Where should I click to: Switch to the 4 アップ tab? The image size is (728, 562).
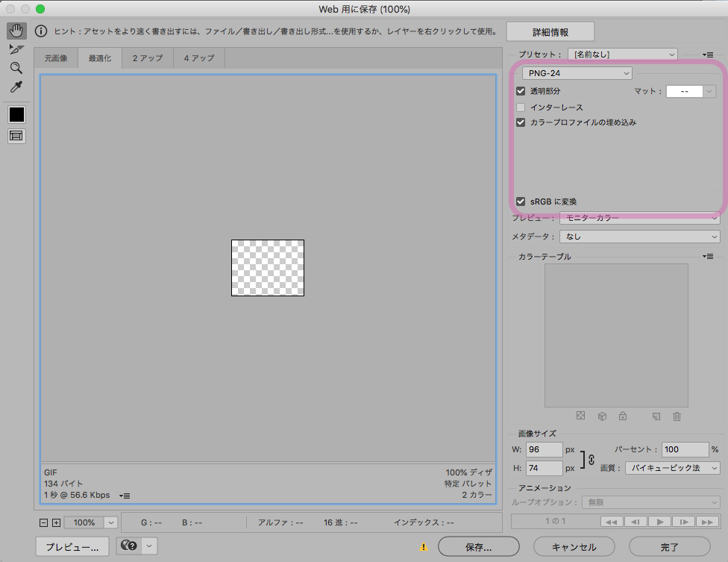[199, 58]
